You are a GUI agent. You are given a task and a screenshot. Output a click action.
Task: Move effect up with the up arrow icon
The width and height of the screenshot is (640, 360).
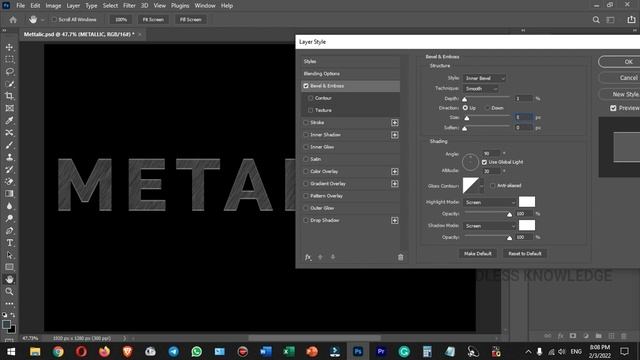click(320, 257)
